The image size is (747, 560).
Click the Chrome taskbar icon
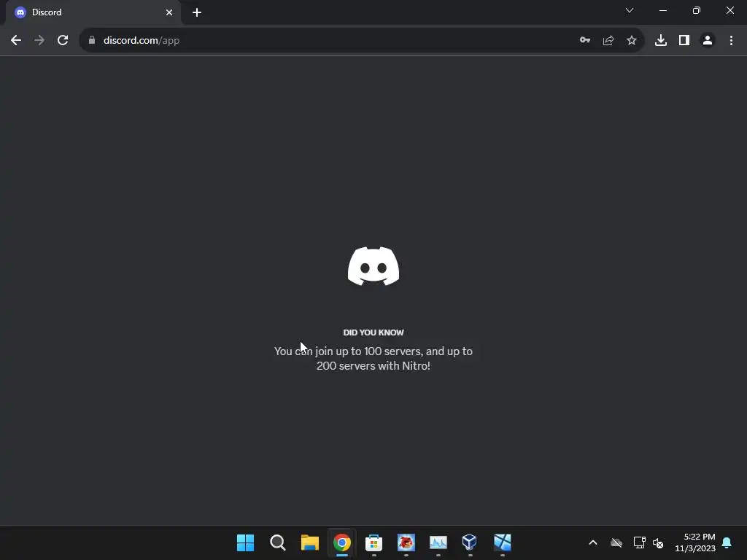tap(341, 542)
